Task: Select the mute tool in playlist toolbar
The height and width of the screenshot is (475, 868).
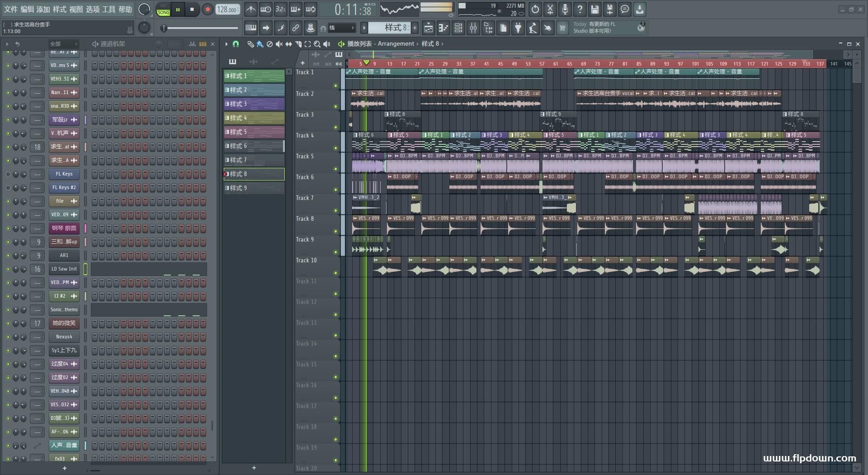Action: pos(279,44)
